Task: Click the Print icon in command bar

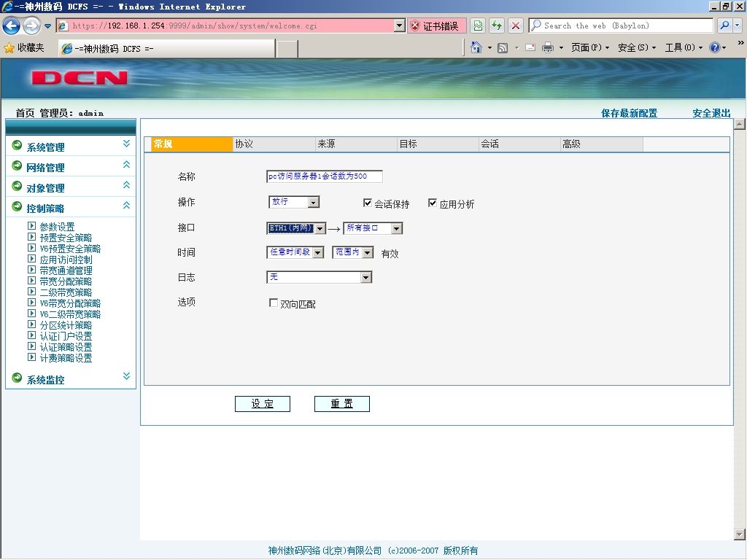Action: [x=548, y=47]
